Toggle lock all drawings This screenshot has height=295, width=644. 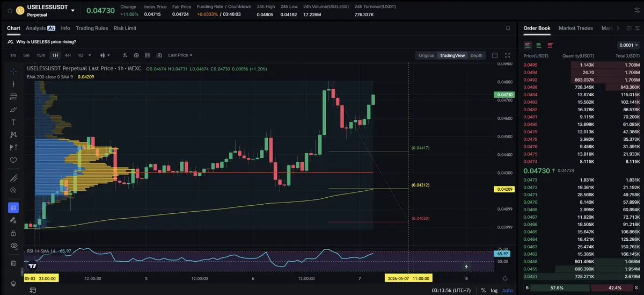pyautogui.click(x=13, y=233)
